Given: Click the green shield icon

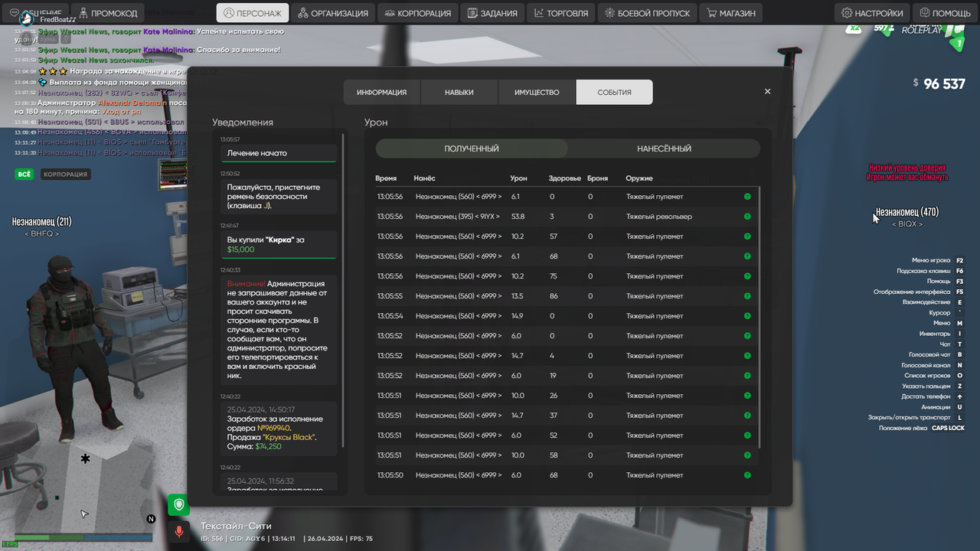Looking at the screenshot, I should click(178, 505).
